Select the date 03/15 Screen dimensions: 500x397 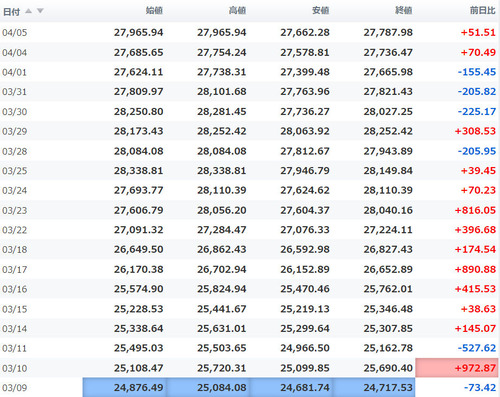(x=14, y=309)
